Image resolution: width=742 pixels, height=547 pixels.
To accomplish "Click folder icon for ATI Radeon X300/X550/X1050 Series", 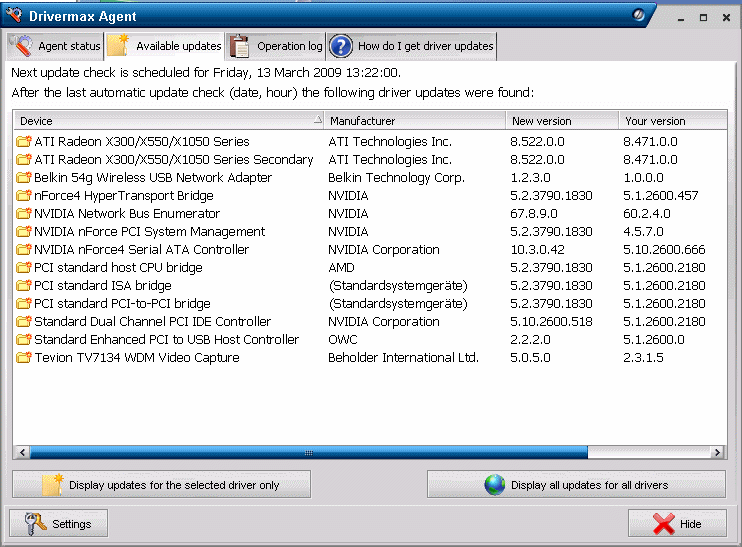I will click(23, 141).
